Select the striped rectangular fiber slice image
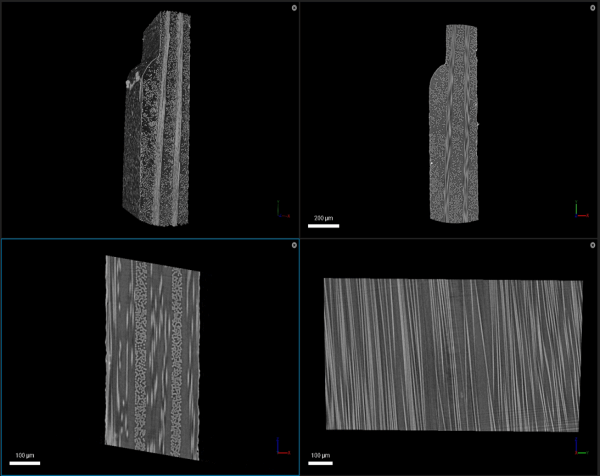The image size is (600, 476). point(453,352)
